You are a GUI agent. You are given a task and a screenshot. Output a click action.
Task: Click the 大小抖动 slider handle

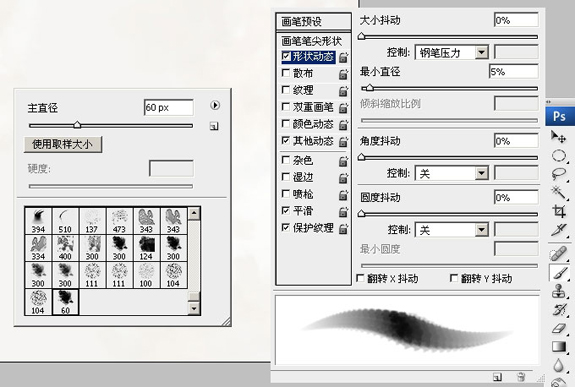362,36
